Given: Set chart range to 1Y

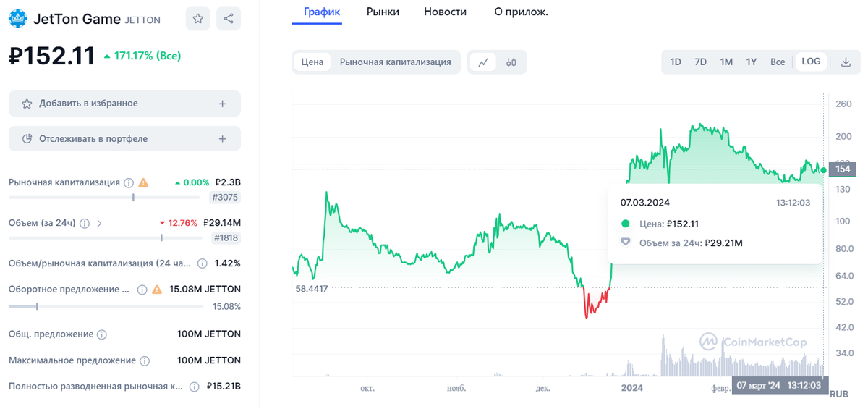Looking at the screenshot, I should pos(752,62).
